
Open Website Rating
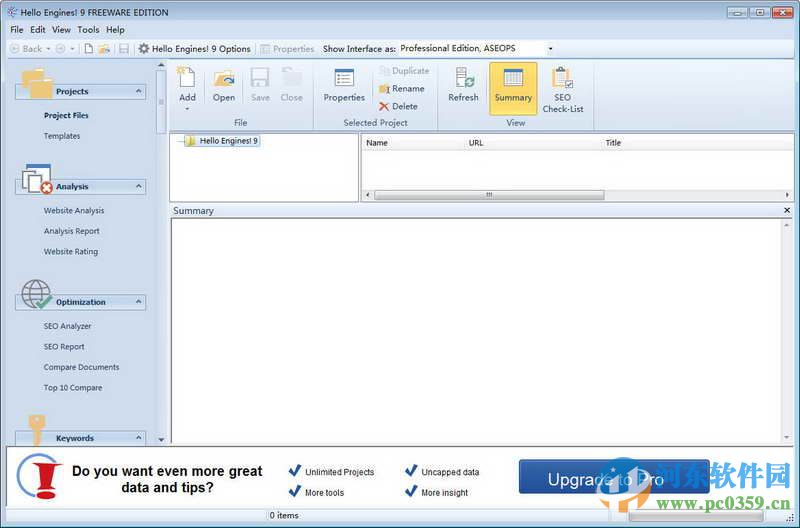point(71,251)
